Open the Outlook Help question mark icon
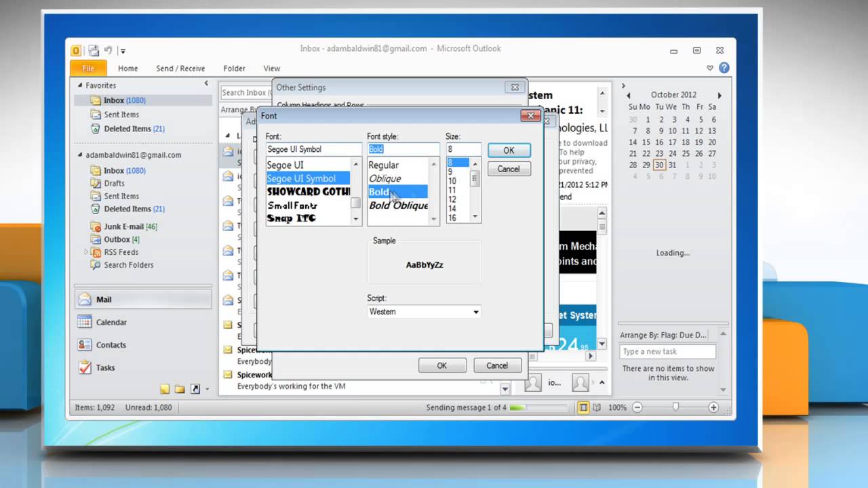The width and height of the screenshot is (868, 488). (724, 68)
